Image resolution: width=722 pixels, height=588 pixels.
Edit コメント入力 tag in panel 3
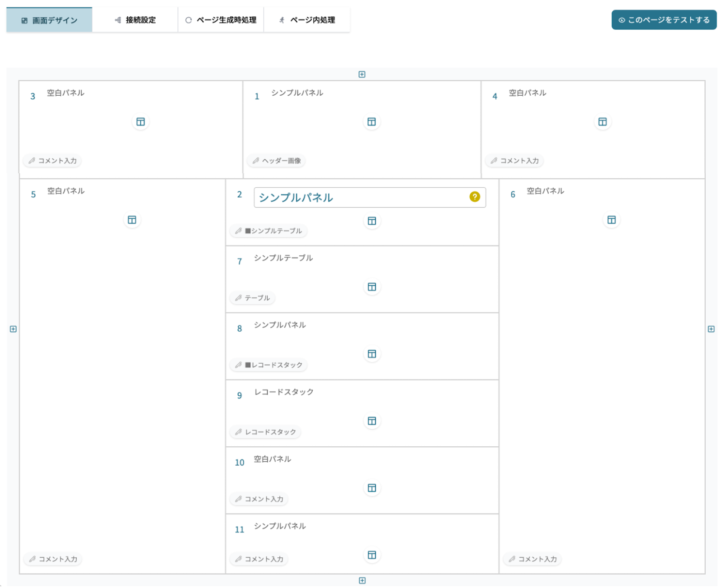(52, 161)
